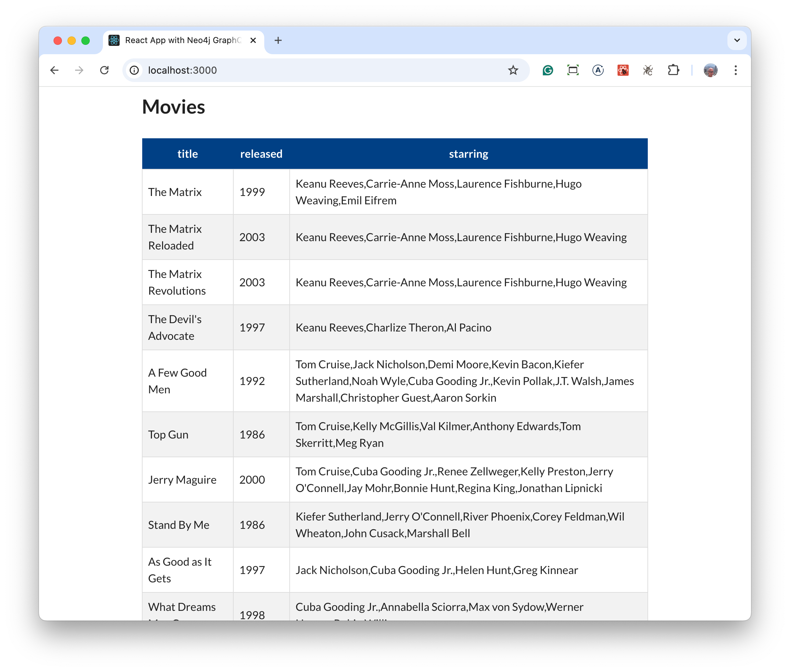This screenshot has width=790, height=672.
Task: Bookmark this page with the star icon
Action: [x=513, y=70]
